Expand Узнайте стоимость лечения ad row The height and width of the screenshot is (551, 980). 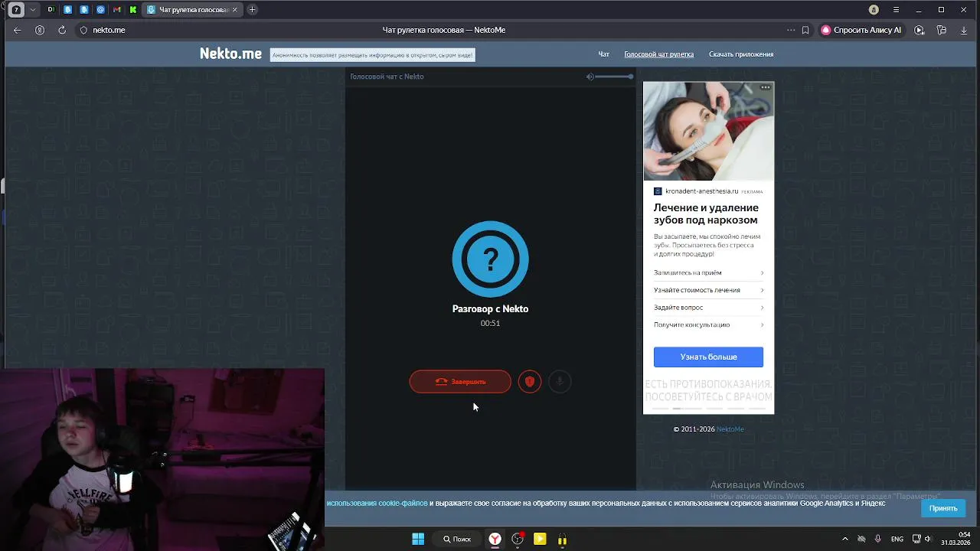click(708, 290)
